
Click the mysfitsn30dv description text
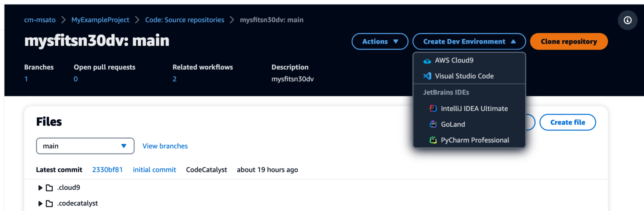[x=293, y=79]
